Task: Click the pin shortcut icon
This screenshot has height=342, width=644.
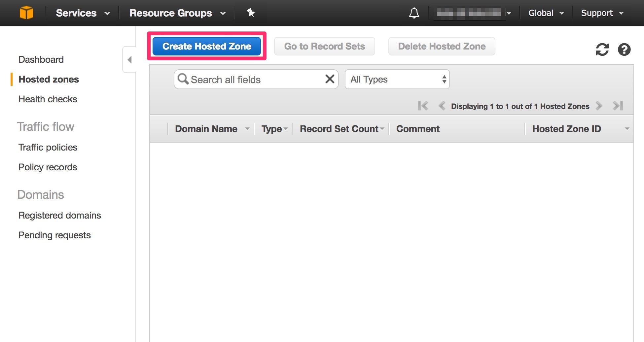Action: tap(251, 13)
